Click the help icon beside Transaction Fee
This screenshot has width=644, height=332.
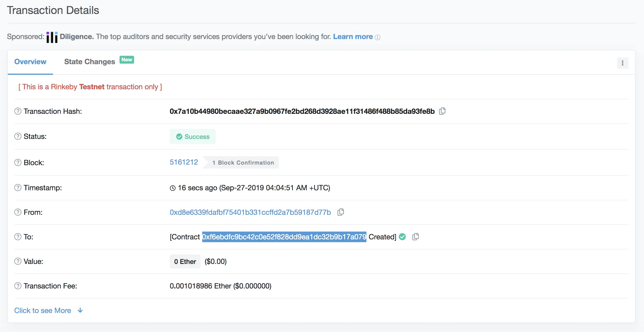(x=18, y=286)
